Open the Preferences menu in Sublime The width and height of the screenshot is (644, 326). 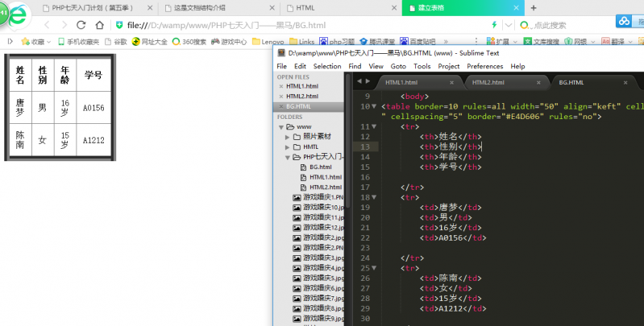click(x=484, y=66)
